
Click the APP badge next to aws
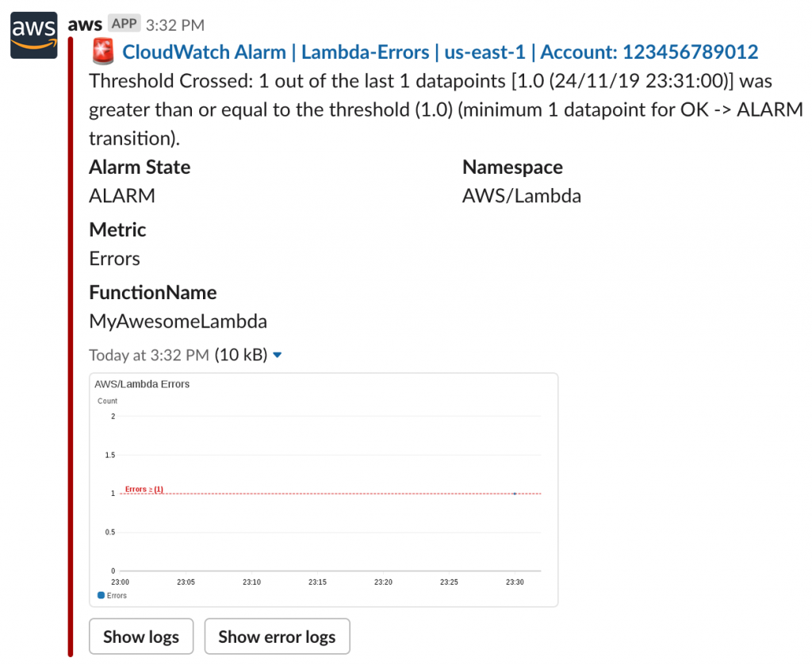(124, 24)
